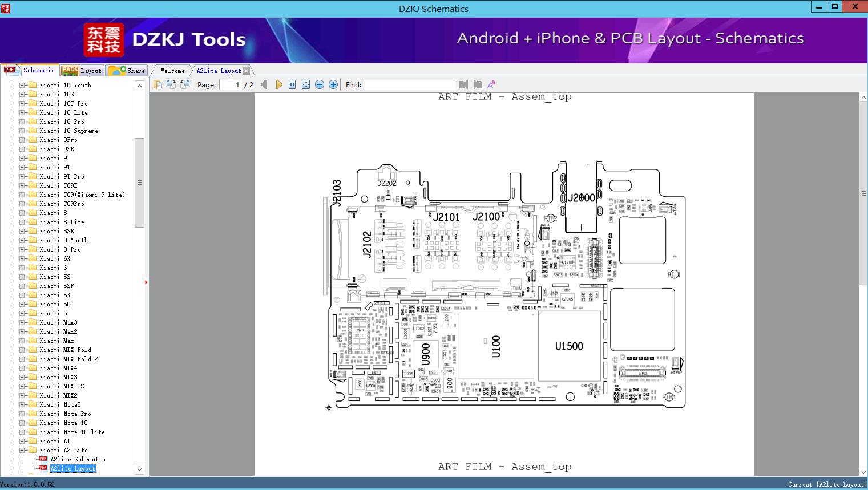Click the copy page icon in viewer toolbar
The image size is (868, 490).
coord(158,84)
